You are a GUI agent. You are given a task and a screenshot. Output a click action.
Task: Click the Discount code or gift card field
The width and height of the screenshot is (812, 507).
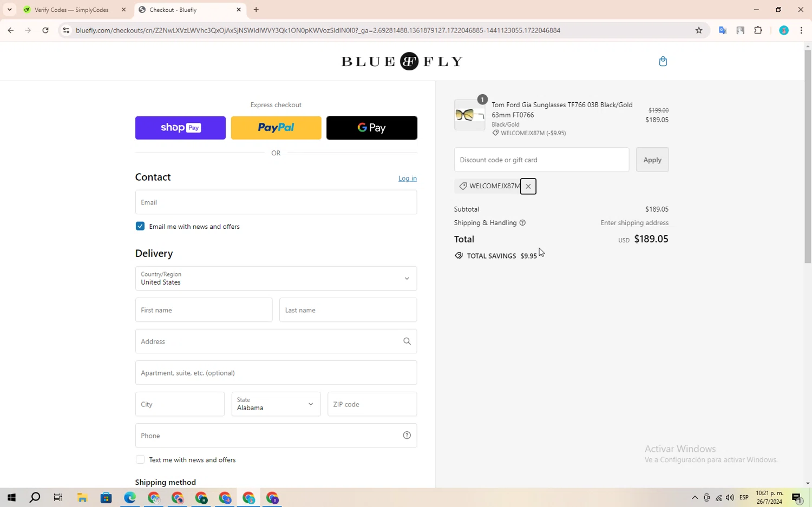point(541,160)
